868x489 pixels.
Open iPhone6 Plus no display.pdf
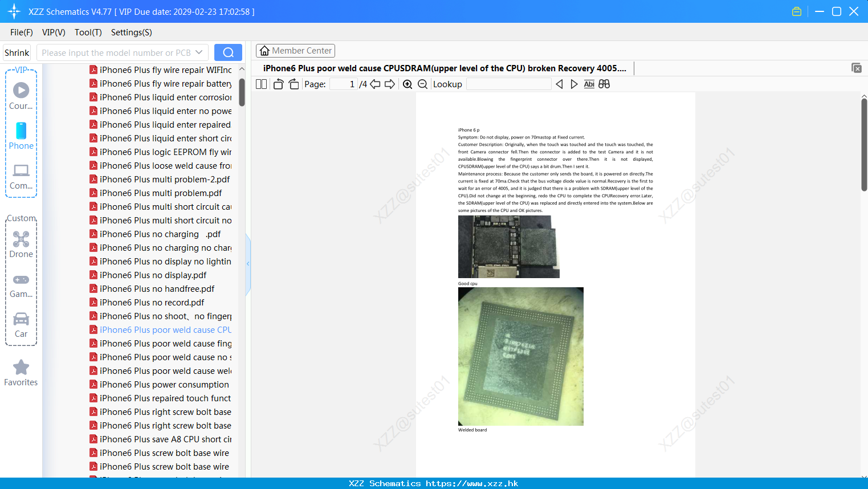point(148,275)
